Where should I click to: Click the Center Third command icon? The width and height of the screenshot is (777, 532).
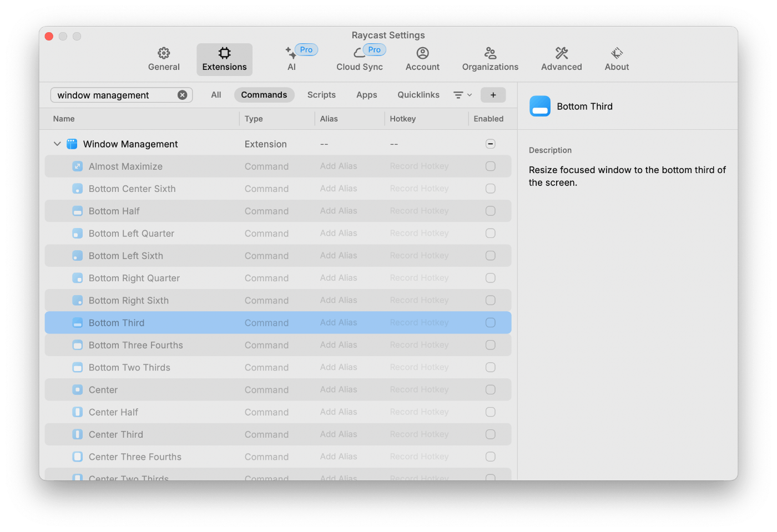[78, 434]
